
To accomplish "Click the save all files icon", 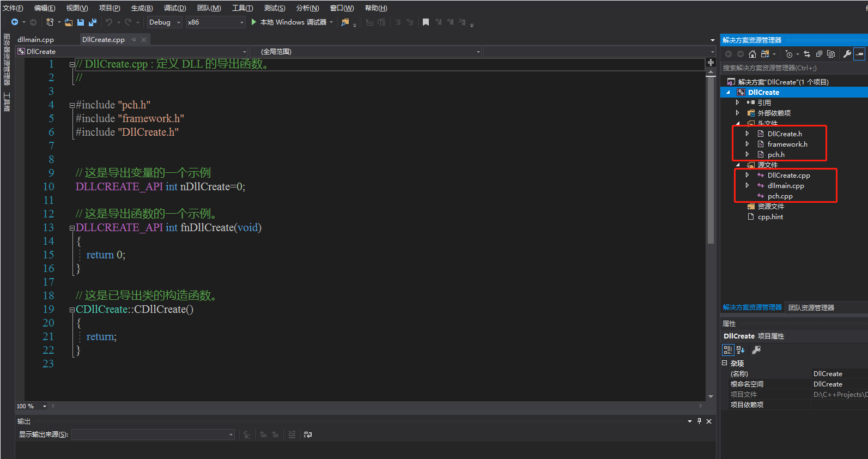I will 93,22.
